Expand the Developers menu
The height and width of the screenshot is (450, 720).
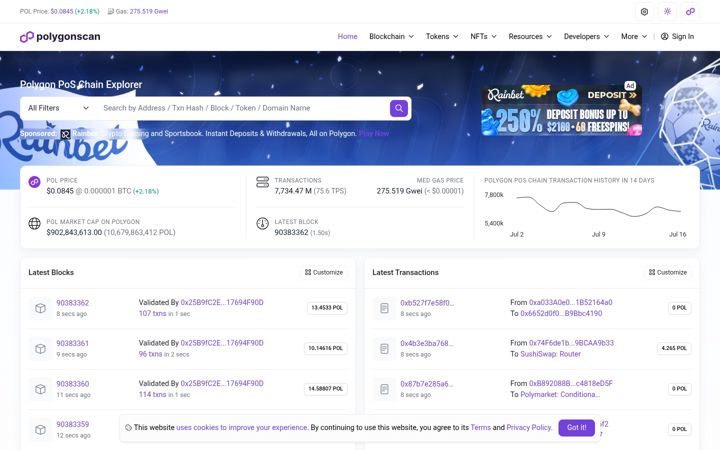pyautogui.click(x=586, y=36)
